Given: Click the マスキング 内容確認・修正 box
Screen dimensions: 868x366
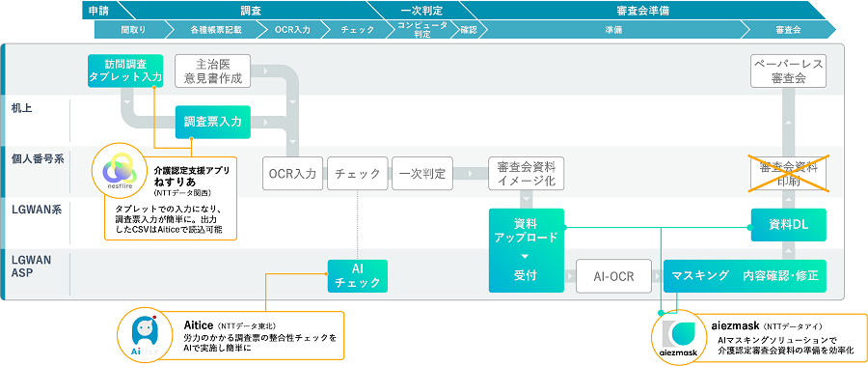Looking at the screenshot, I should pos(746,275).
